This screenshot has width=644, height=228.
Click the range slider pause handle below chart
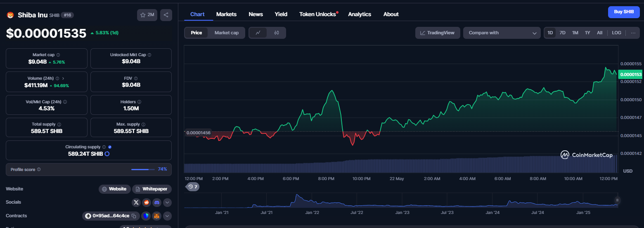[617, 200]
